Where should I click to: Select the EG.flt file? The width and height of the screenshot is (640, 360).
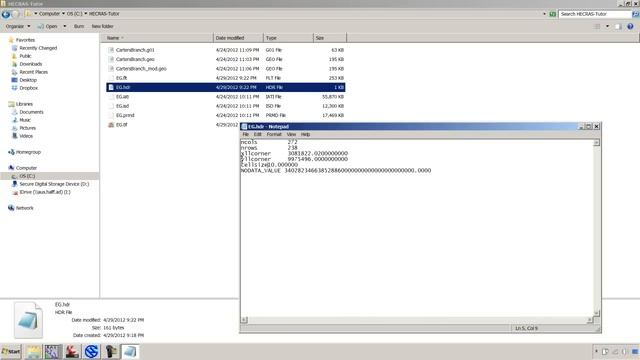click(x=121, y=78)
